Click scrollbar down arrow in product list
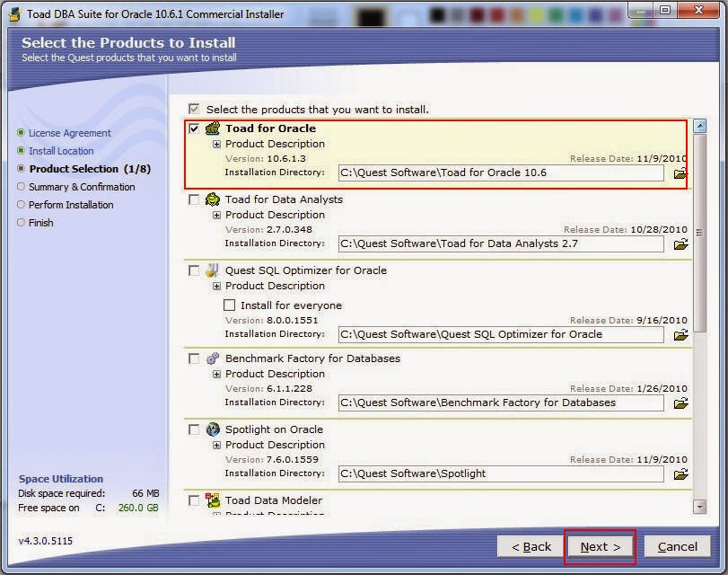728x575 pixels. point(699,507)
